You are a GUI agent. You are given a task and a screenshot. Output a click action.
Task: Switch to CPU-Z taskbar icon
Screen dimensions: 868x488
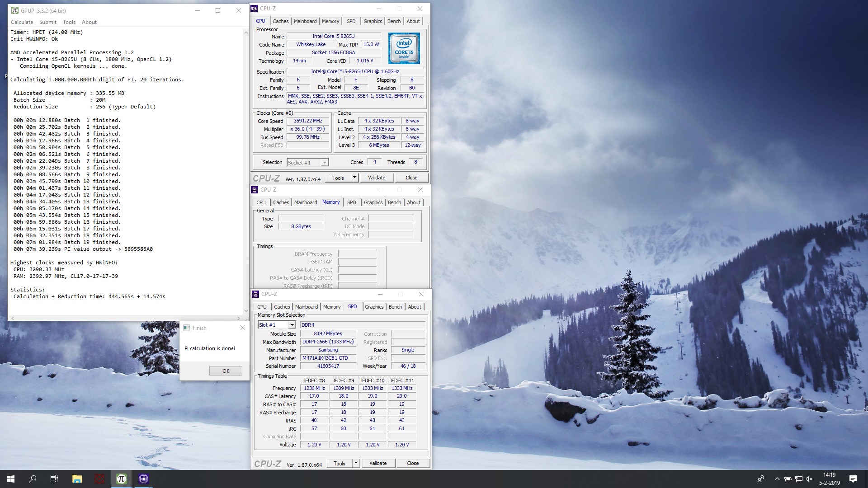tap(144, 479)
